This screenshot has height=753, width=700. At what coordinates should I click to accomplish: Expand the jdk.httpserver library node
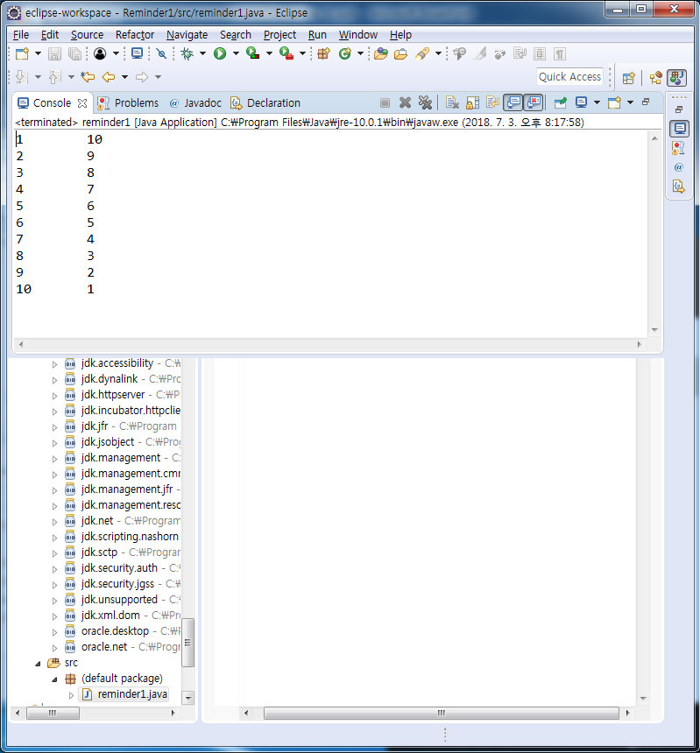[x=54, y=396]
